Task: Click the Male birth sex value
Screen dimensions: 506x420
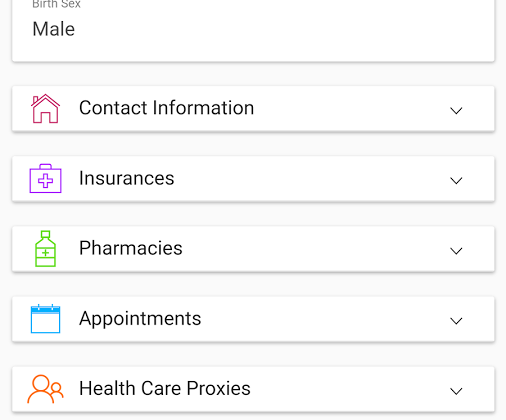Action: (x=54, y=29)
